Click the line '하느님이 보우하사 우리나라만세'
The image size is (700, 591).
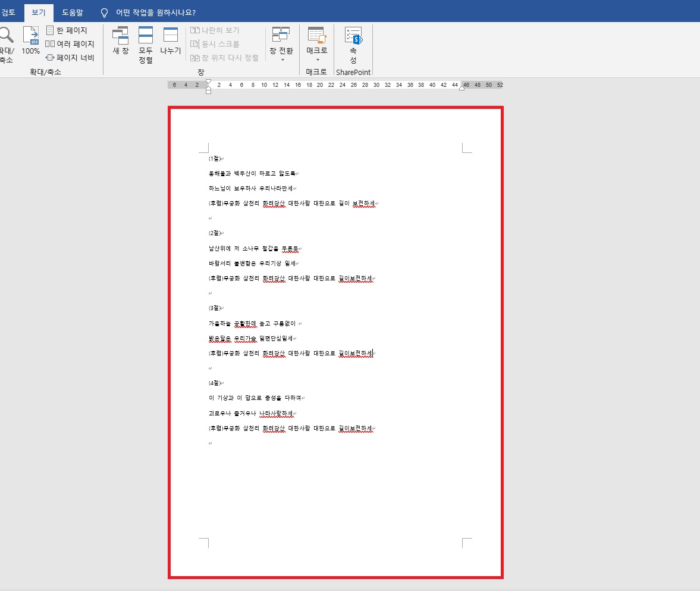tap(251, 189)
